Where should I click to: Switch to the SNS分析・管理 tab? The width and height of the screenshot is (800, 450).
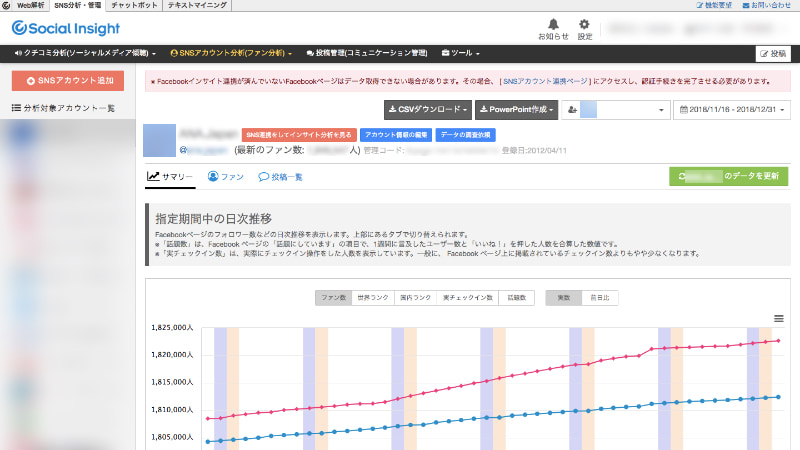[78, 5]
